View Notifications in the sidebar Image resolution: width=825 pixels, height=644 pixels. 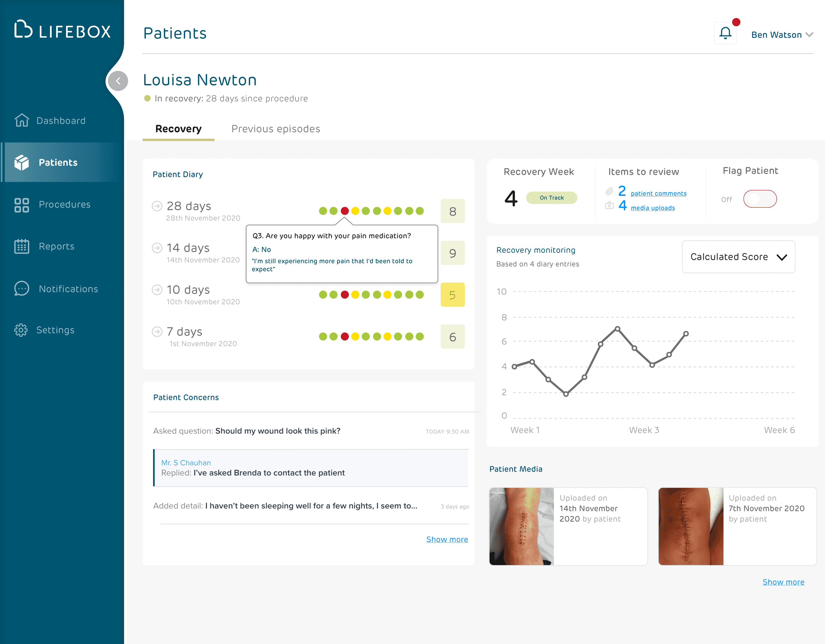point(68,288)
